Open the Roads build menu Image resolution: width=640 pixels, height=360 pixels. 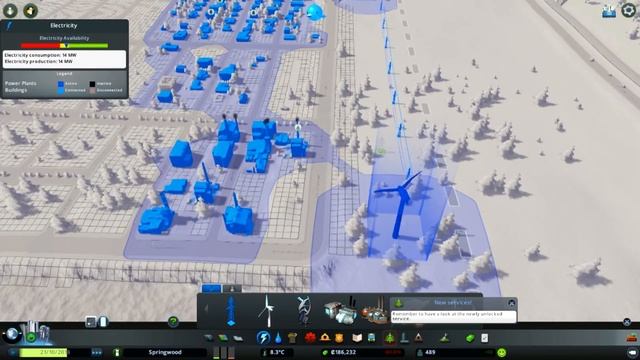[209, 338]
